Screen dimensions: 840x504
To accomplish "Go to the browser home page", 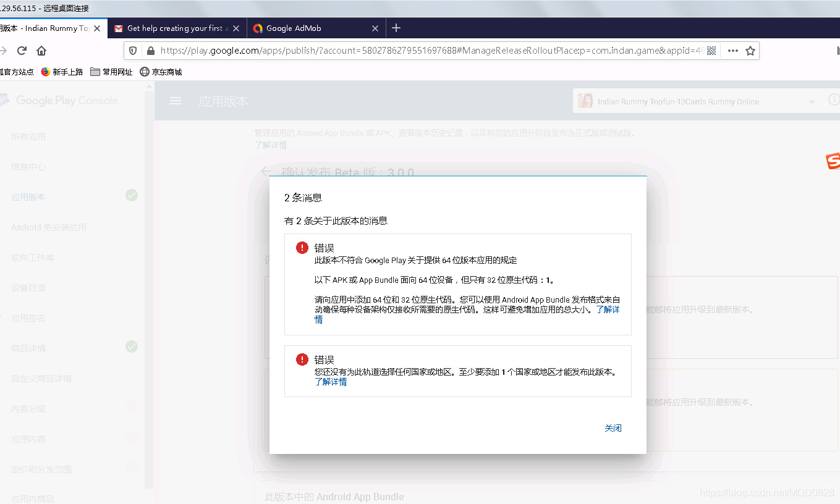I will [x=41, y=51].
